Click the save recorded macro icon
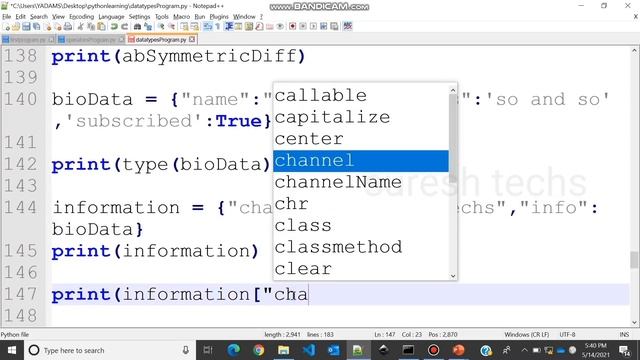The height and width of the screenshot is (360, 640). [334, 27]
